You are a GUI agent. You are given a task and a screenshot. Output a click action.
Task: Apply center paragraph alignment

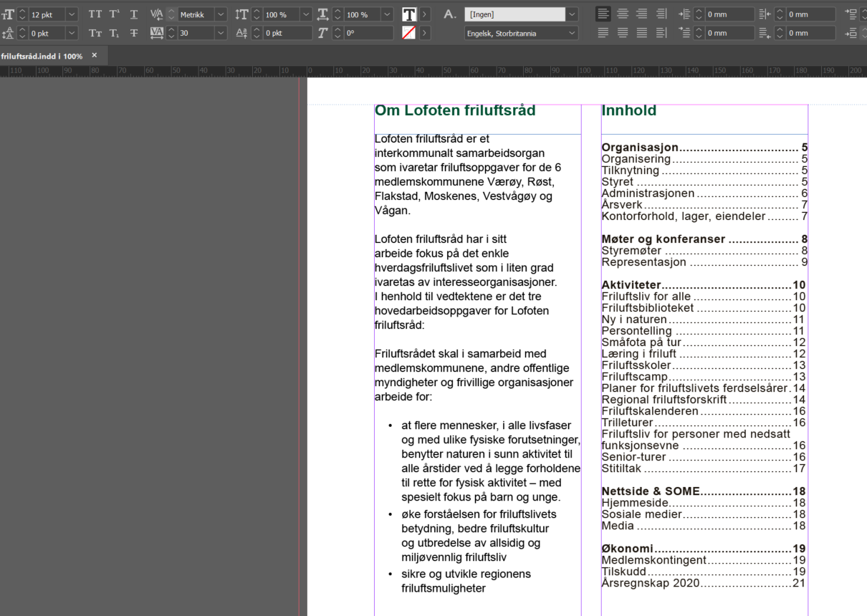[x=622, y=14]
